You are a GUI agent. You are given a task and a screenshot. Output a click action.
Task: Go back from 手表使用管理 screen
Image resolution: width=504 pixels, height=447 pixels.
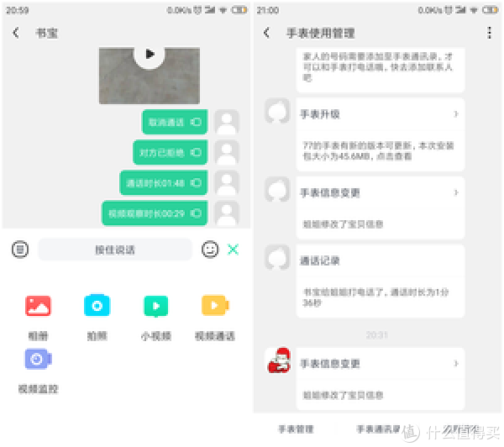pos(266,33)
